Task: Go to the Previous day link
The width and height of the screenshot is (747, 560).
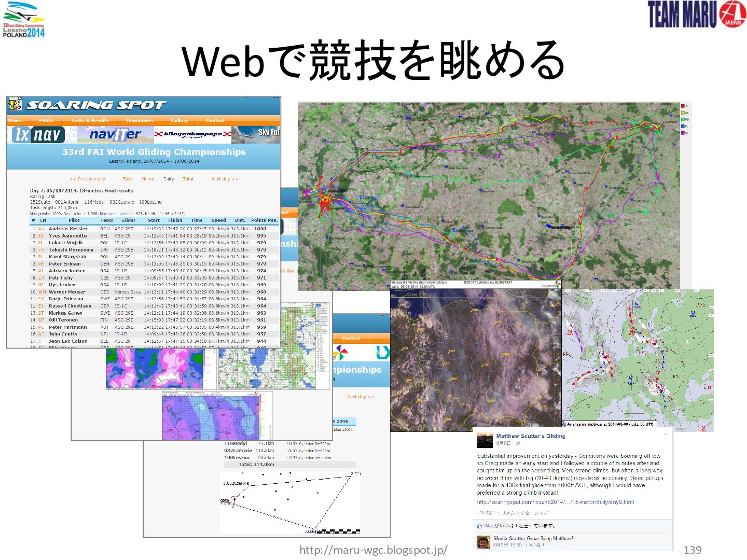Action: 87,179
